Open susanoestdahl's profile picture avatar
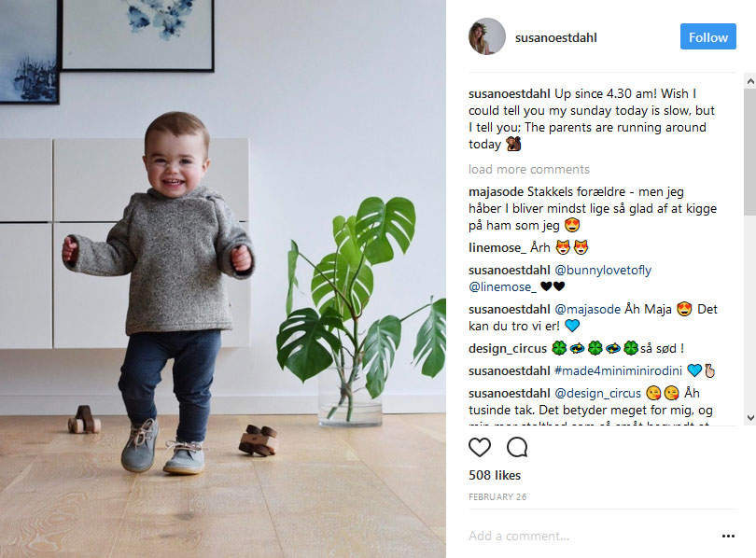 coord(487,36)
